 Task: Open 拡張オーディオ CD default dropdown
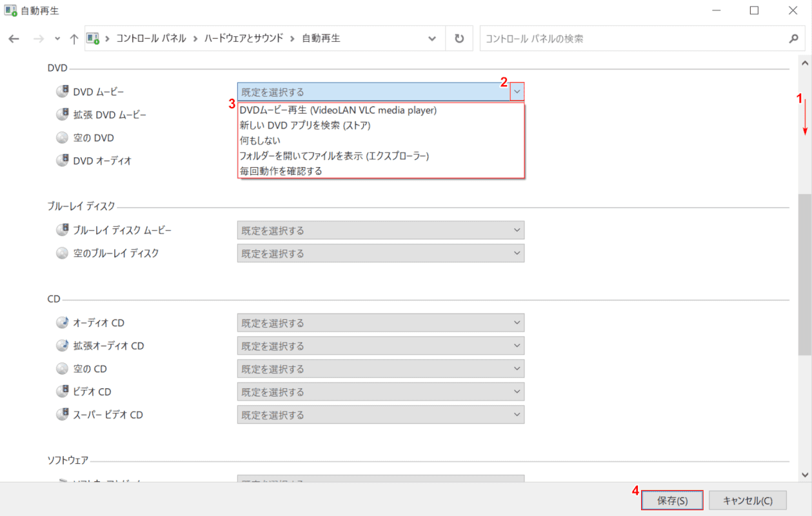[381, 346]
